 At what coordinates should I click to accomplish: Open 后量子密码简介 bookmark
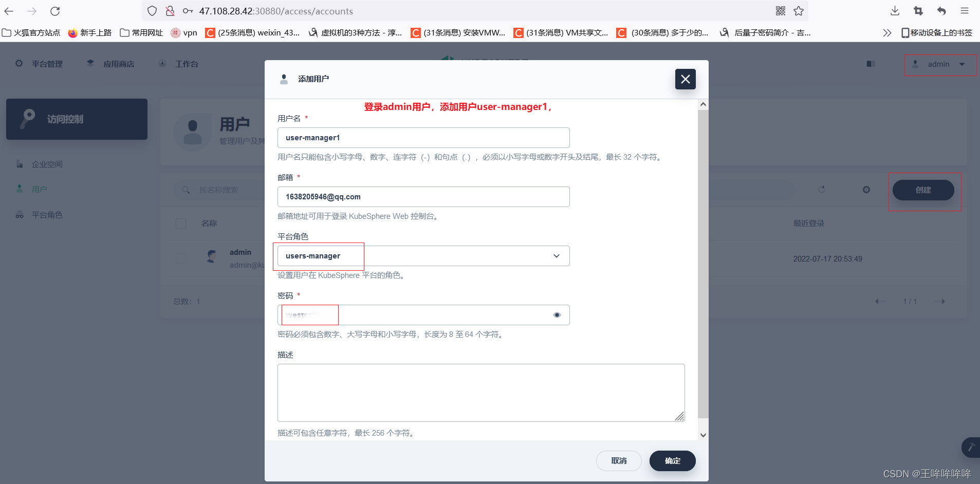point(766,33)
